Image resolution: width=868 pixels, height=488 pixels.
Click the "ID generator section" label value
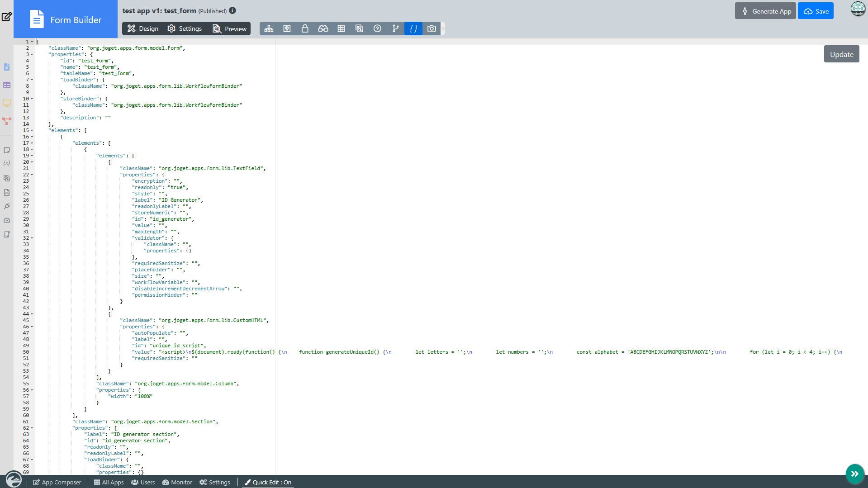point(143,434)
